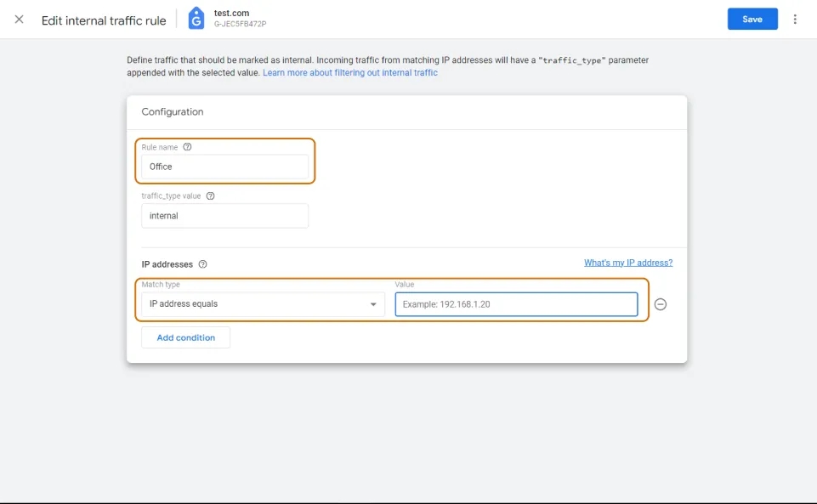Click the Rule name help icon
Screen dimensions: 817x504
187,147
